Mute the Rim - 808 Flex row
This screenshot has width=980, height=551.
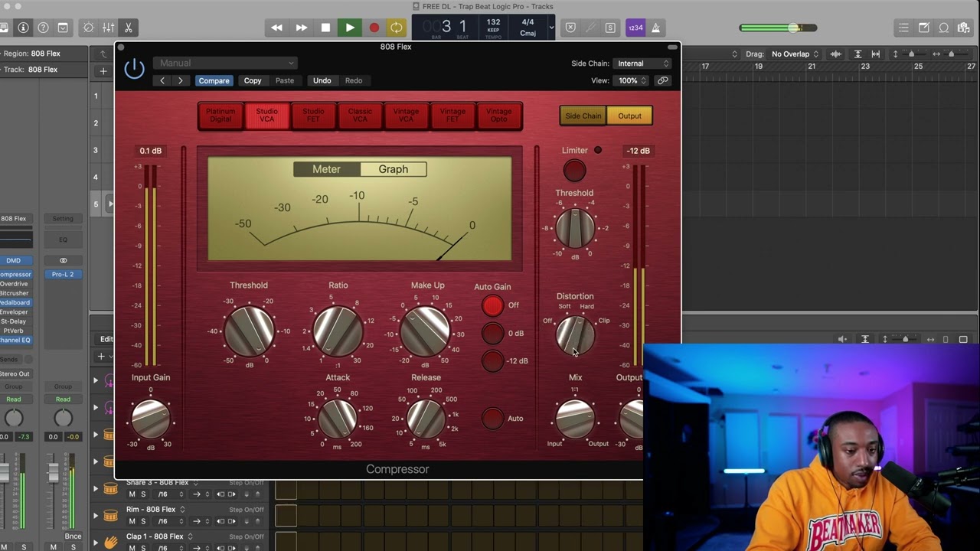coord(132,521)
